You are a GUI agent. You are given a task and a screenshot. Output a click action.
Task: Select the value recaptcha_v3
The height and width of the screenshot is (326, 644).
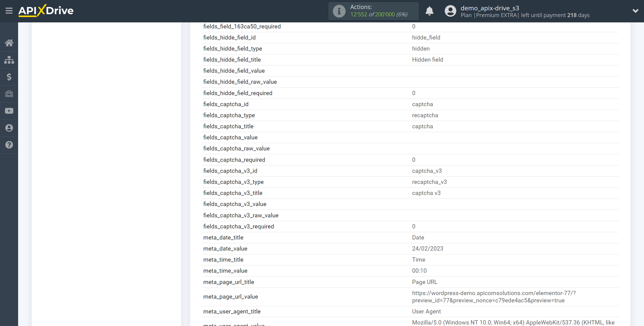point(429,182)
